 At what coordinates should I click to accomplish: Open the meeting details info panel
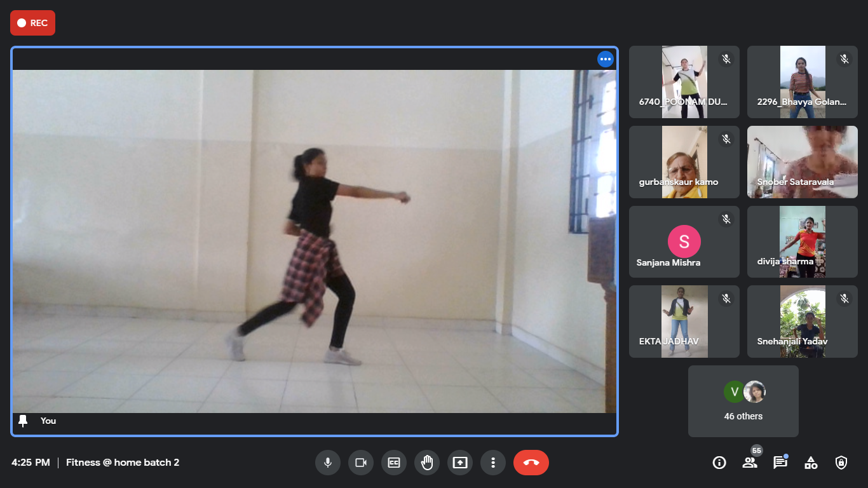[x=719, y=463]
